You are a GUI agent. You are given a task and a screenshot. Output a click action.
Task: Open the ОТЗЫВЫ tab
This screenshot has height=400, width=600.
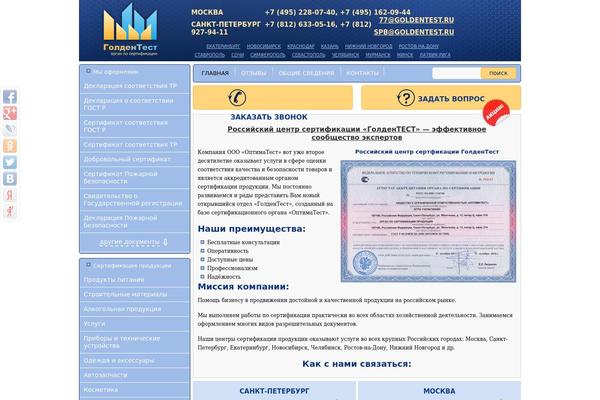tap(253, 73)
